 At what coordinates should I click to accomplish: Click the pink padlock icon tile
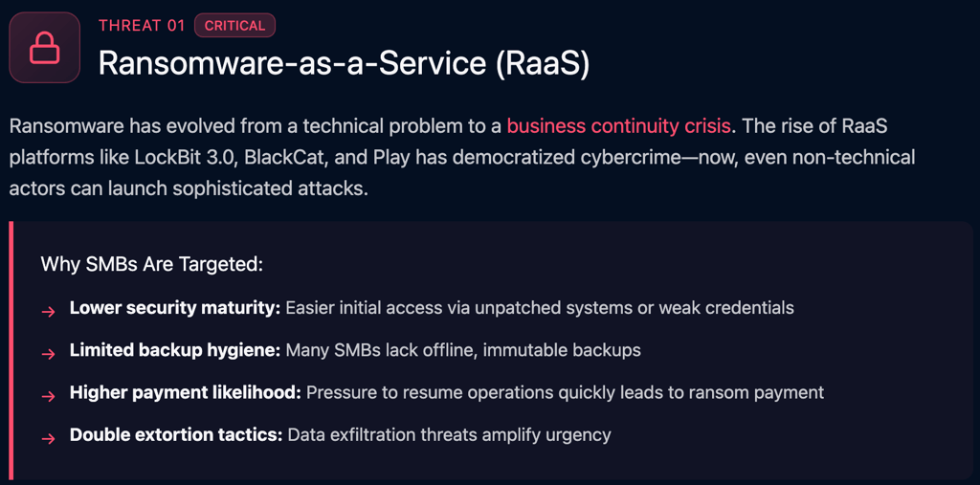click(x=44, y=48)
